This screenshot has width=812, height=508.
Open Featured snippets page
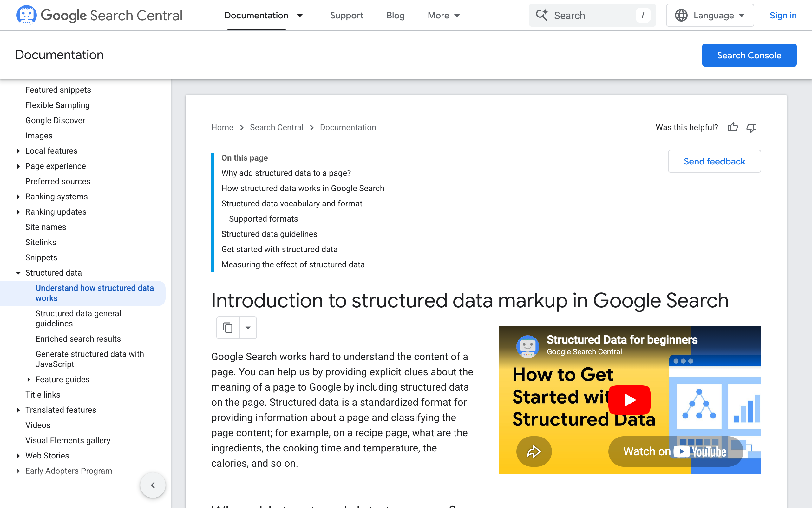tap(58, 90)
